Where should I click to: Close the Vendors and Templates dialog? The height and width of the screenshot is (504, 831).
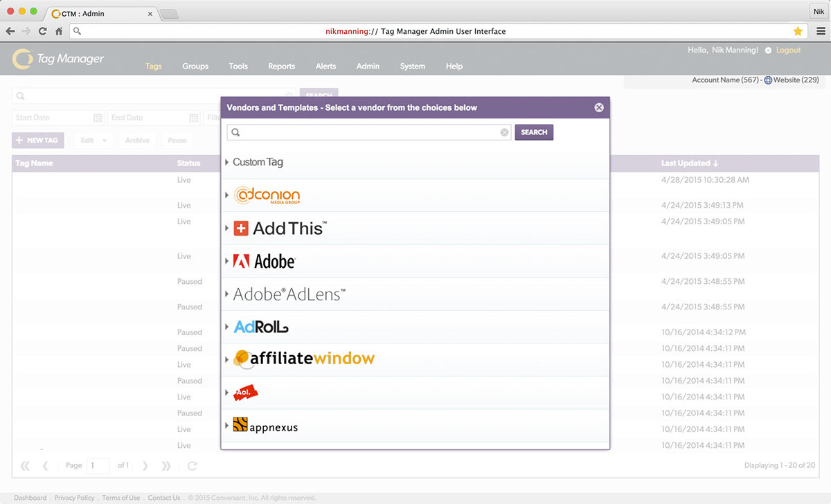point(599,107)
